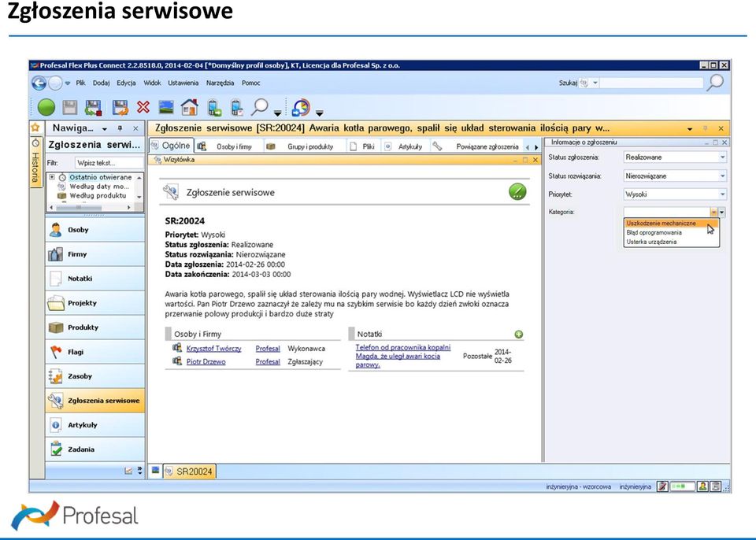Image resolution: width=756 pixels, height=540 pixels.
Task: Open the Piotr Drzewo link
Action: coord(206,361)
